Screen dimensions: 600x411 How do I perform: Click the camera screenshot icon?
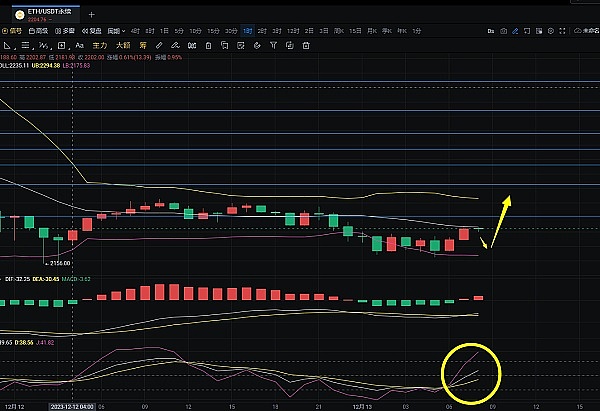click(502, 32)
